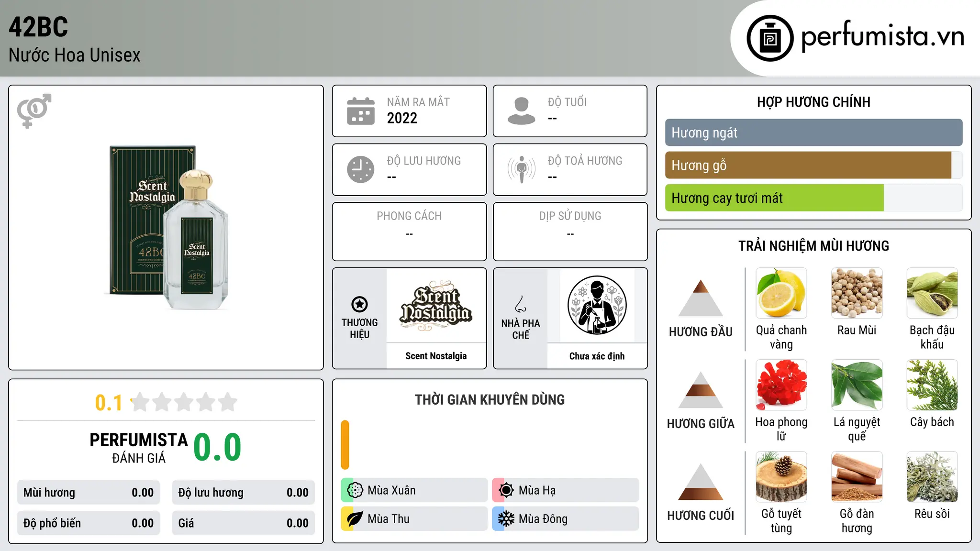
Task: Select the Cây bách note image
Action: 932,385
